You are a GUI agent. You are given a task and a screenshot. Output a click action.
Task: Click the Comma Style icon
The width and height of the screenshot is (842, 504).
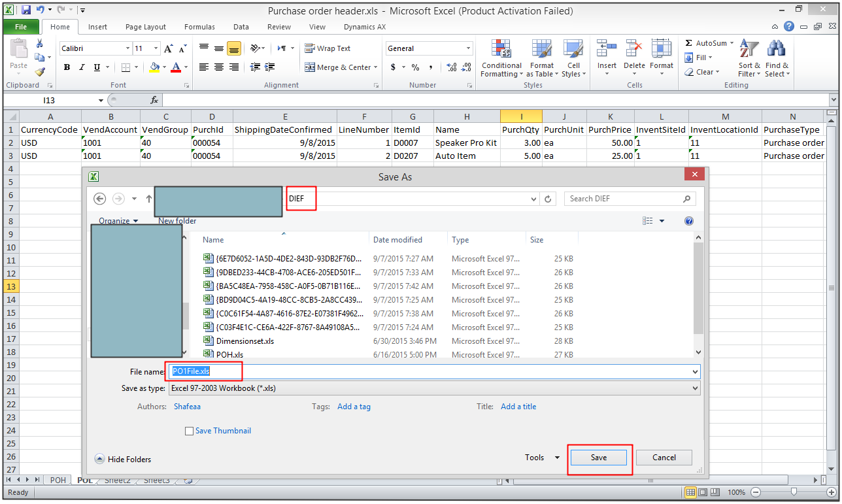tap(432, 67)
